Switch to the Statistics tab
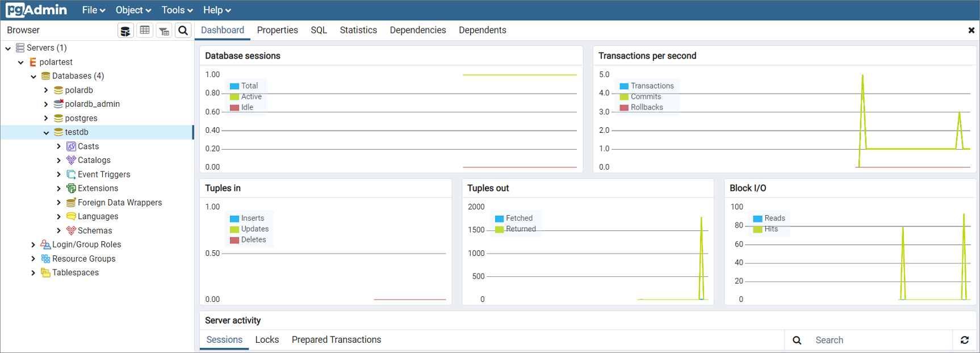Image resolution: width=980 pixels, height=353 pixels. (x=358, y=30)
